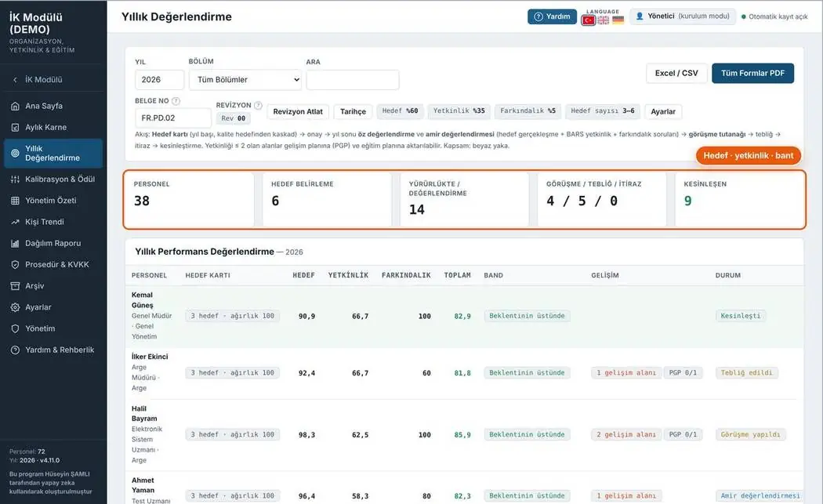Screen dimensions: 823x504
Task: Click the personnel name Kemal Güneş
Action: click(142, 300)
